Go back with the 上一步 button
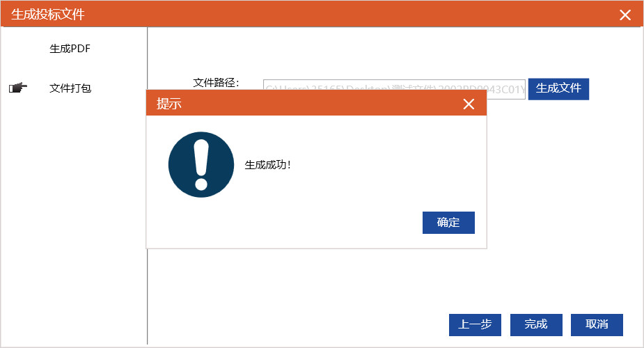644x348 pixels. 475,324
